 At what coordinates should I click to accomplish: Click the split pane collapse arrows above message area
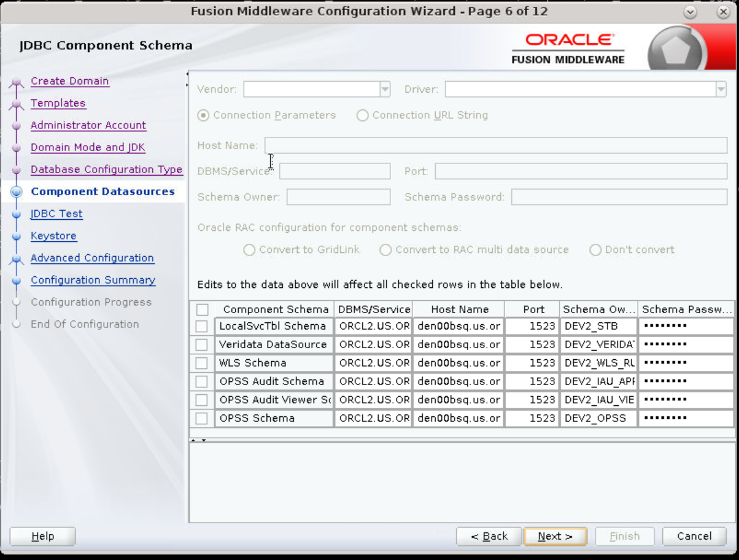pyautogui.click(x=198, y=440)
